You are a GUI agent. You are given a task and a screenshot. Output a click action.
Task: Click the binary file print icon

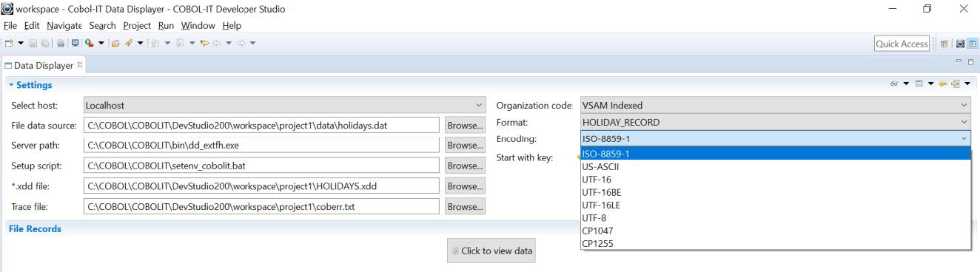point(61,43)
